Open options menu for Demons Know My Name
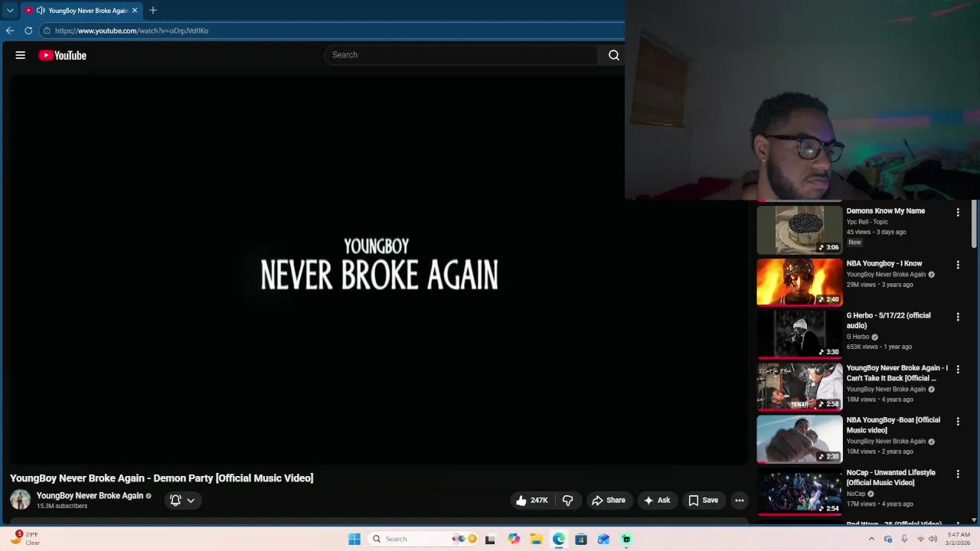Image resolution: width=980 pixels, height=551 pixels. coord(958,212)
